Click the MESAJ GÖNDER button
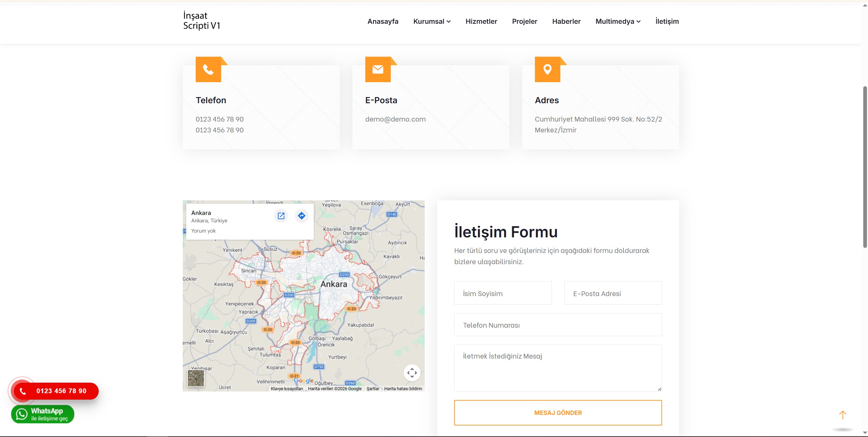The width and height of the screenshot is (868, 437). pos(558,413)
